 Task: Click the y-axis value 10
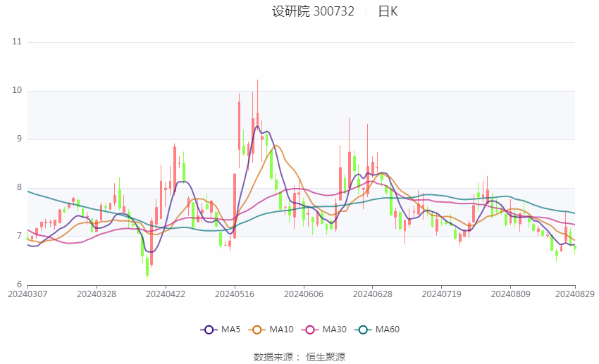[17, 90]
